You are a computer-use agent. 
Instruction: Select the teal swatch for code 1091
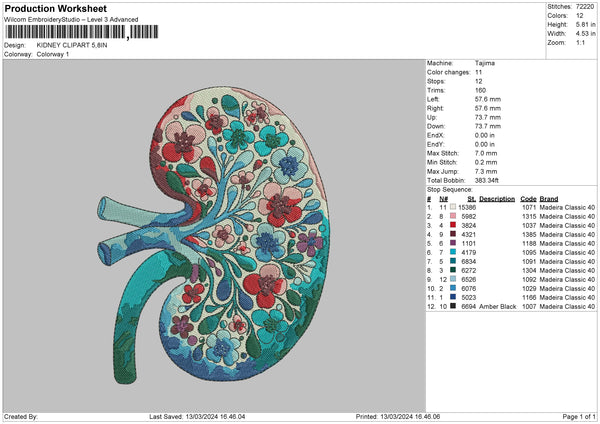(x=453, y=261)
